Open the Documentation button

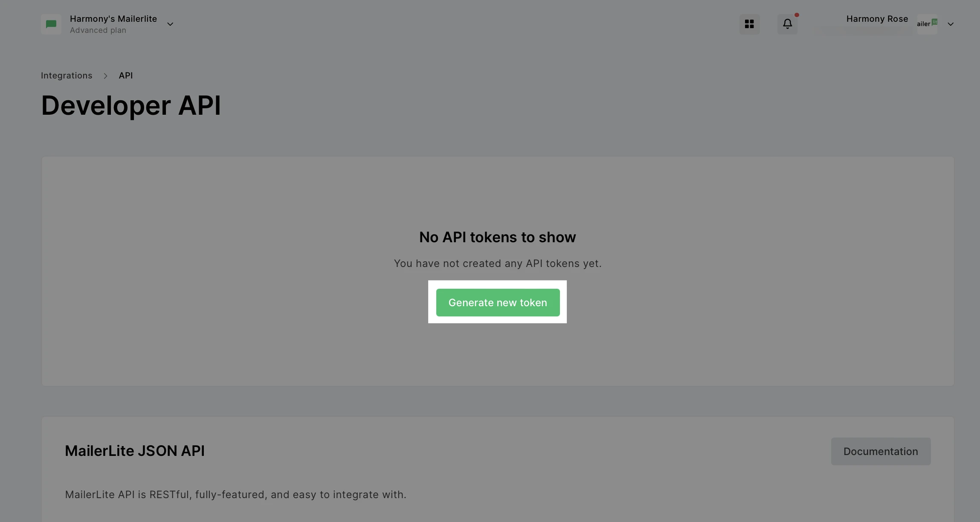(880, 451)
